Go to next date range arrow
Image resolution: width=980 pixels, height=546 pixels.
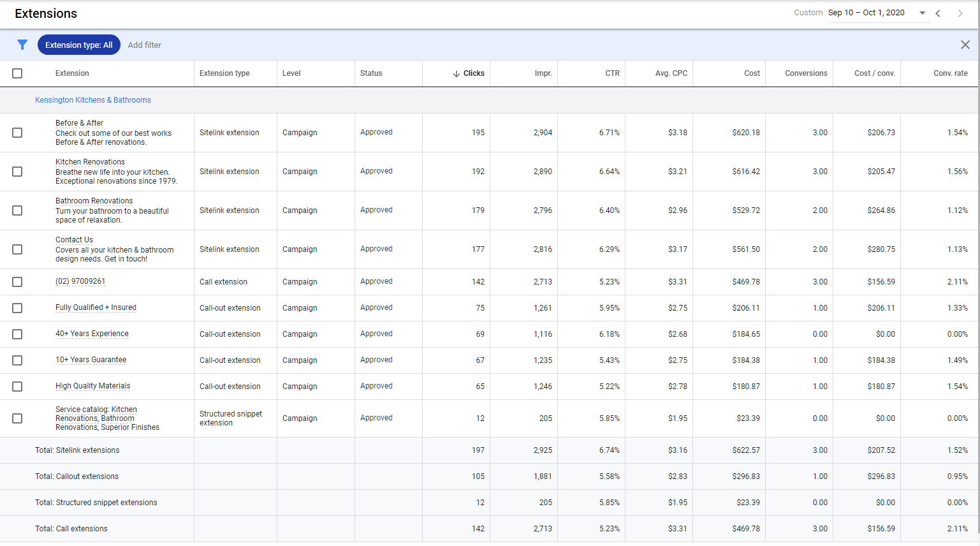[x=960, y=13]
